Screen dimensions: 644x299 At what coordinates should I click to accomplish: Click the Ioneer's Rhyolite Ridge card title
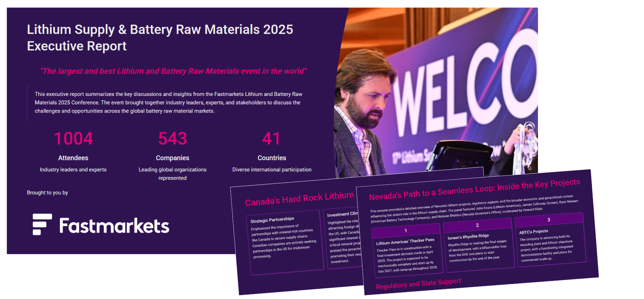coord(468,237)
